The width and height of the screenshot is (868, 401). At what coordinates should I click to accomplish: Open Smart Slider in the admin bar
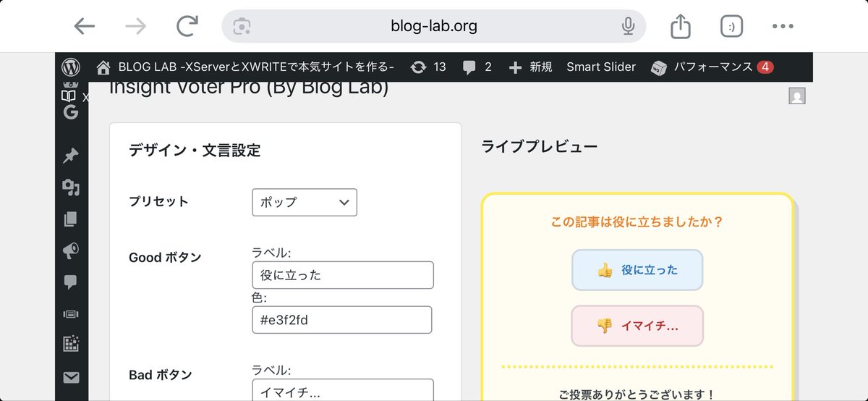tap(601, 67)
